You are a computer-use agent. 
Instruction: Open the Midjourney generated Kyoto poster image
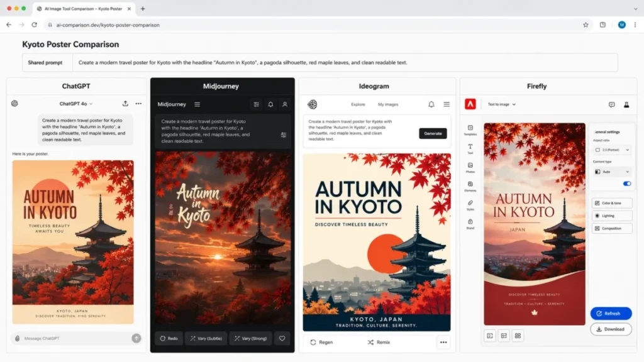click(222, 238)
